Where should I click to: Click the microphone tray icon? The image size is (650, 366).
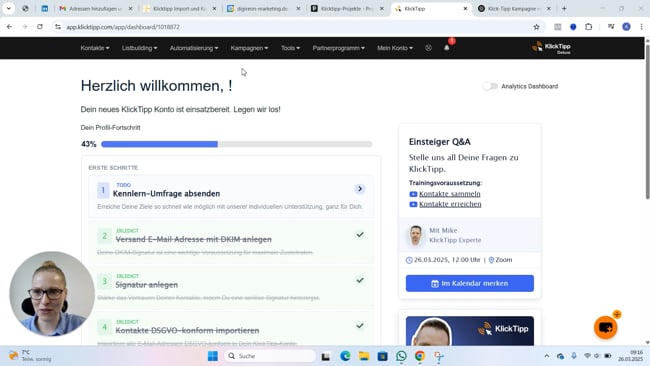pyautogui.click(x=574, y=356)
